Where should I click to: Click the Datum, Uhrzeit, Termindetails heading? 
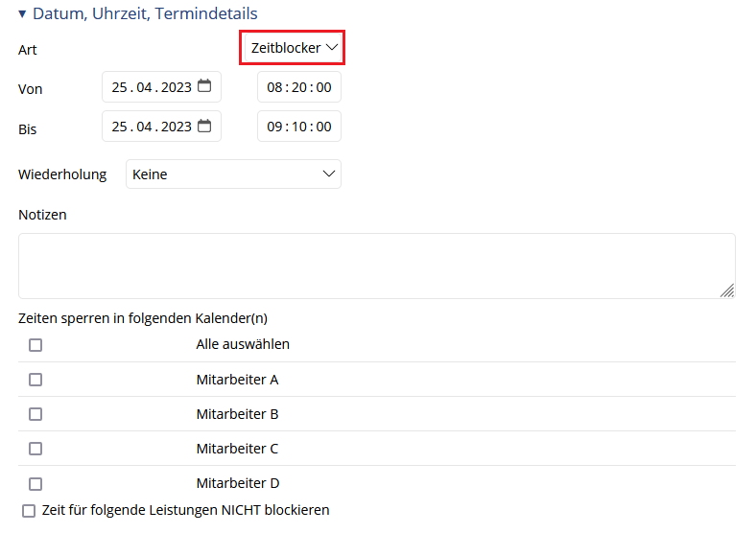145,13
